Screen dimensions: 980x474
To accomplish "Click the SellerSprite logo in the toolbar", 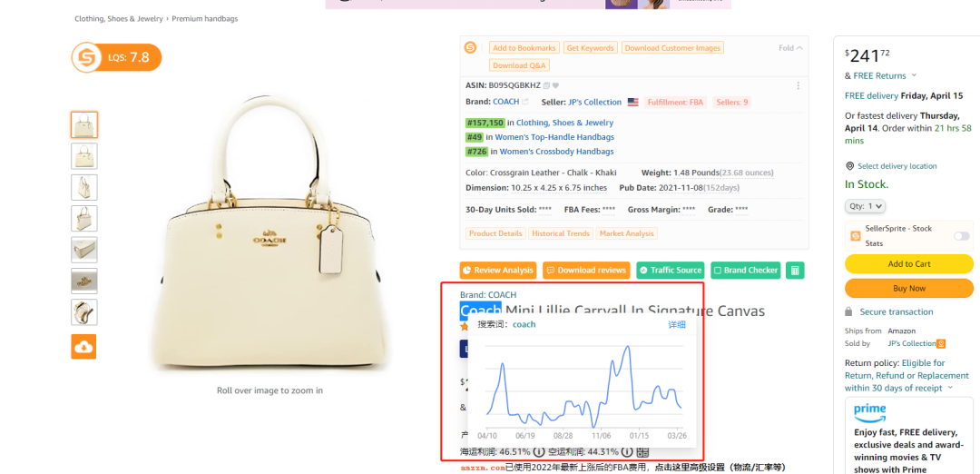I will pos(470,47).
